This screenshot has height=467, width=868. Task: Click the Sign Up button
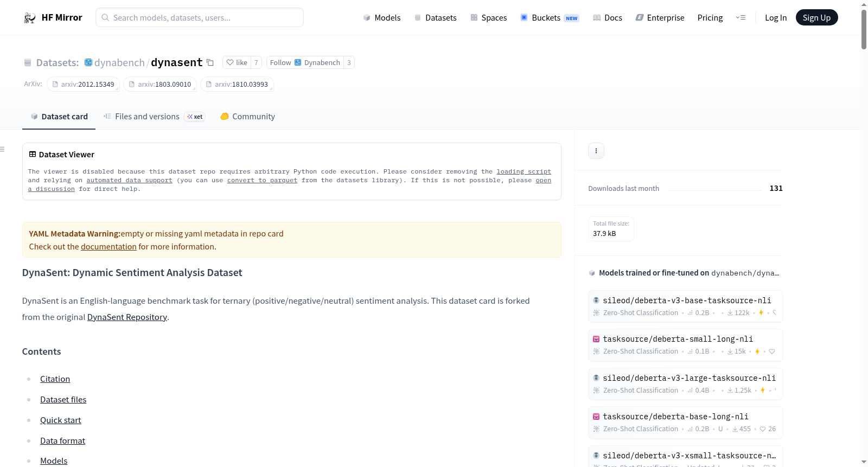pos(816,17)
